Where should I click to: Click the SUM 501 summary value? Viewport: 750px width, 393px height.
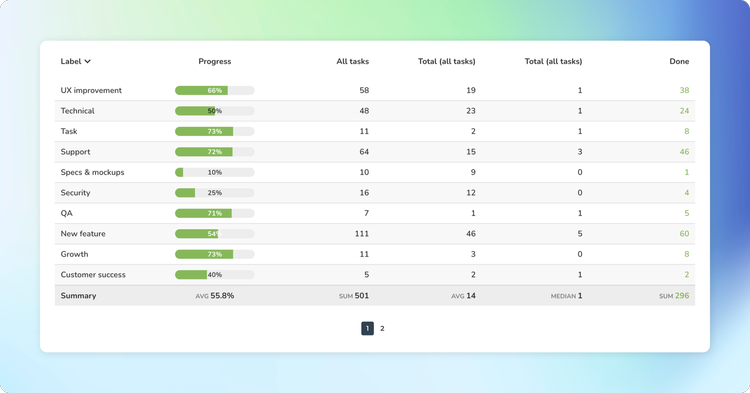pos(354,295)
